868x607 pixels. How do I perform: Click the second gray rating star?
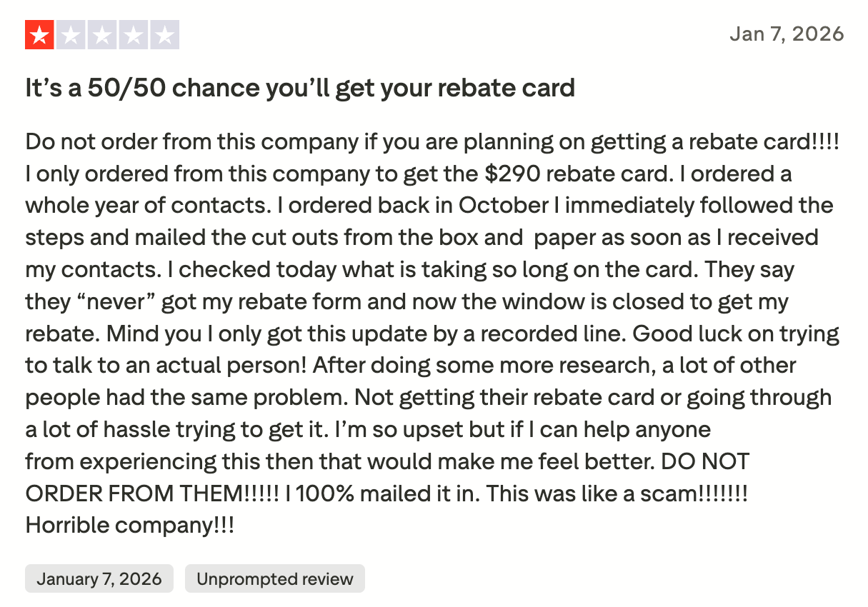(x=71, y=35)
